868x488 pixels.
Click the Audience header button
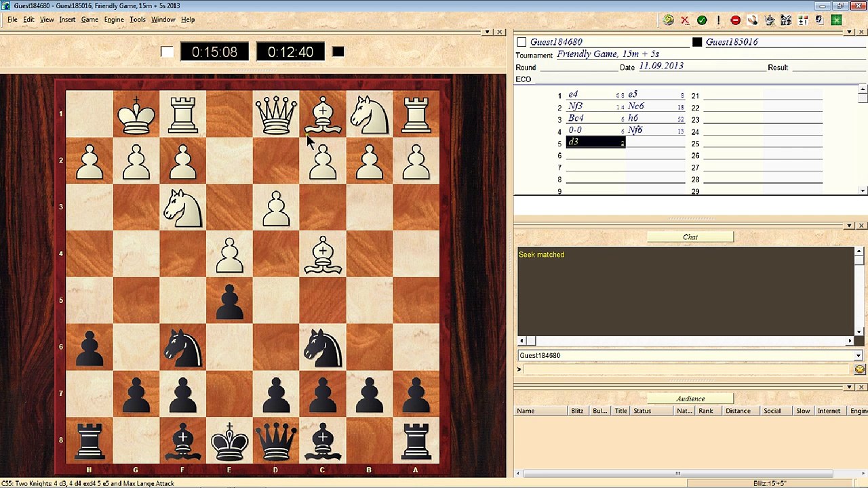coord(690,399)
